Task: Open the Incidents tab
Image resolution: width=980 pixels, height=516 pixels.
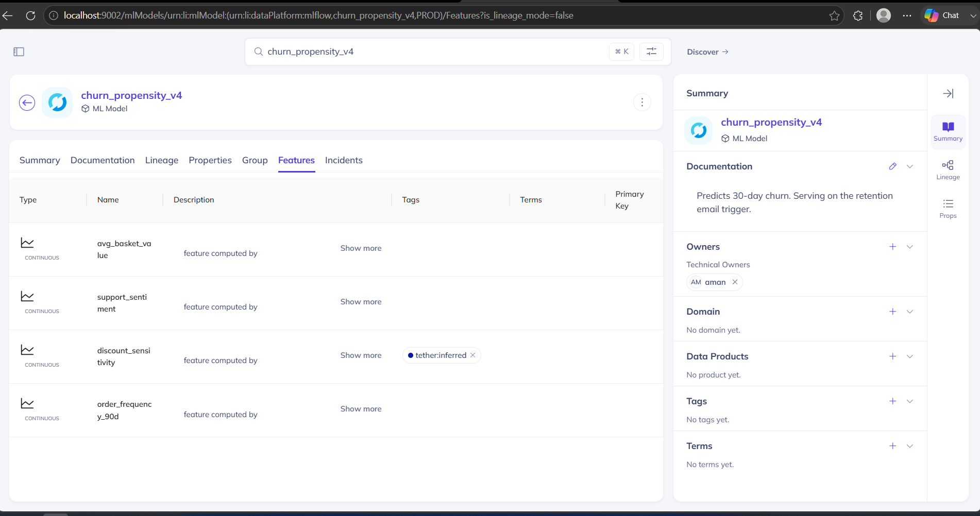Action: (x=344, y=160)
